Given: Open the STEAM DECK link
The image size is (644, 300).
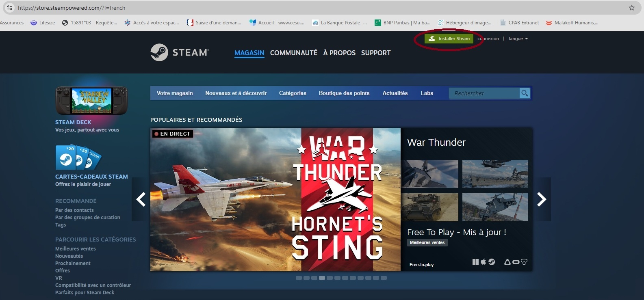Looking at the screenshot, I should pyautogui.click(x=73, y=122).
